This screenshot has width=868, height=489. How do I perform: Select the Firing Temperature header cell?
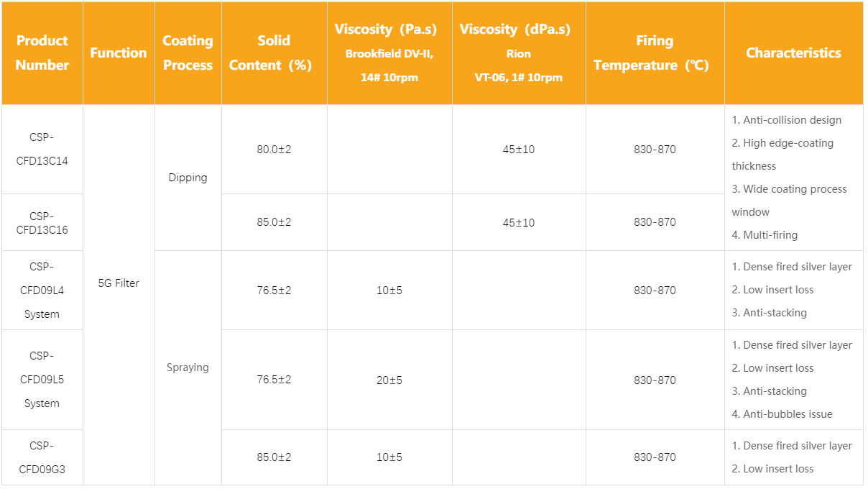[x=654, y=52]
